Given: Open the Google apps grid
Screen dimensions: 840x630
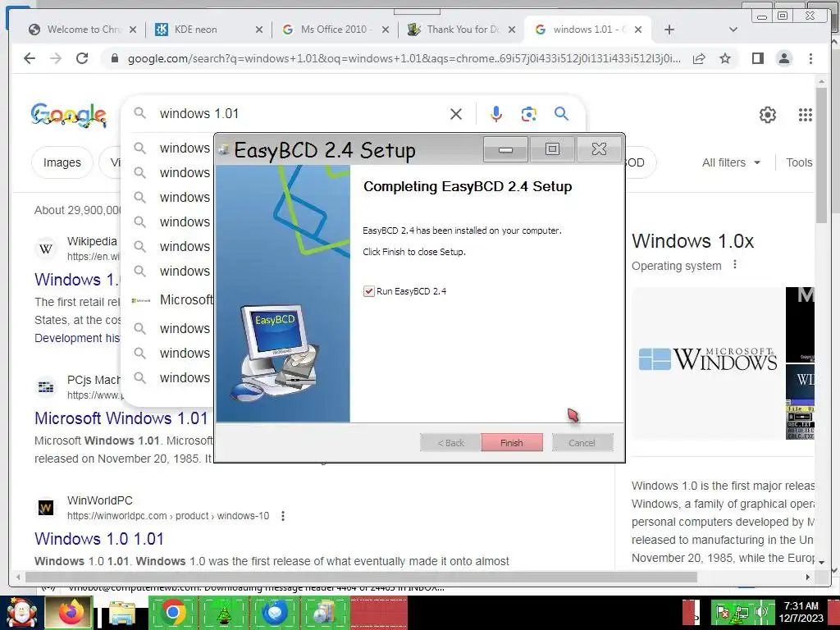Looking at the screenshot, I should pyautogui.click(x=806, y=115).
